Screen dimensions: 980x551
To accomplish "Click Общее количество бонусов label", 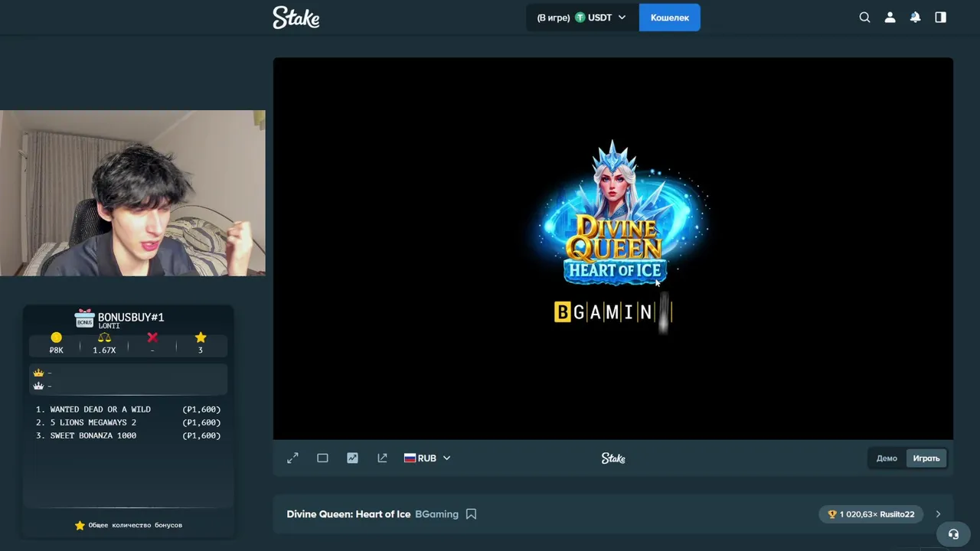I will pos(136,525).
